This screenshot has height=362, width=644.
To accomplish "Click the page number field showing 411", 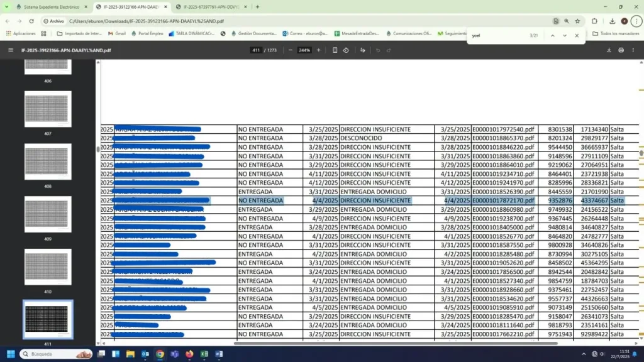I will point(256,50).
